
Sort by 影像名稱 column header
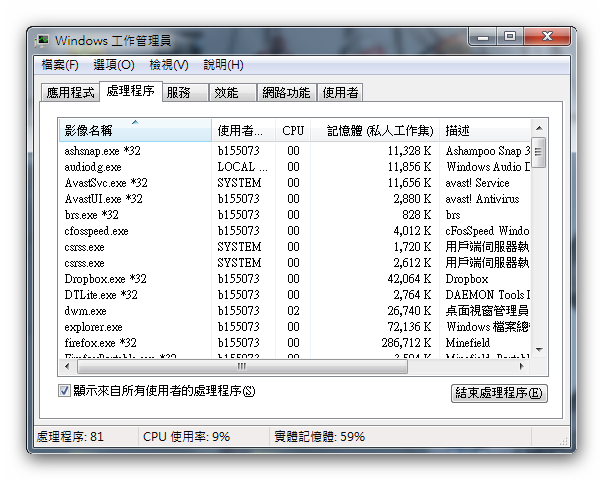point(135,131)
